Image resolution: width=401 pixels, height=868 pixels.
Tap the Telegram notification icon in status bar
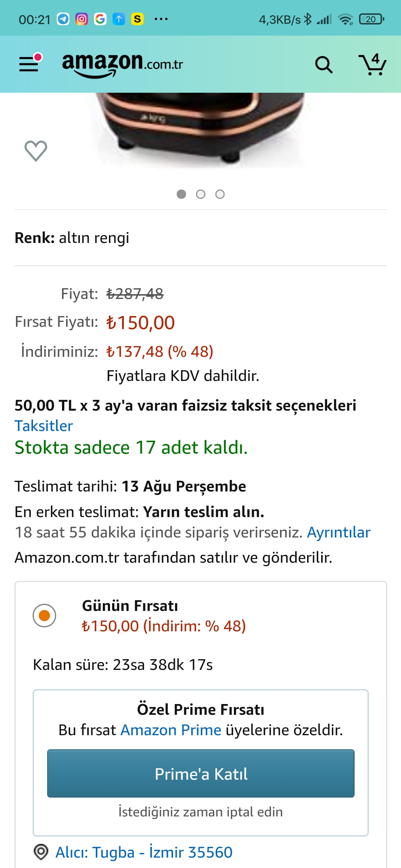tap(63, 19)
